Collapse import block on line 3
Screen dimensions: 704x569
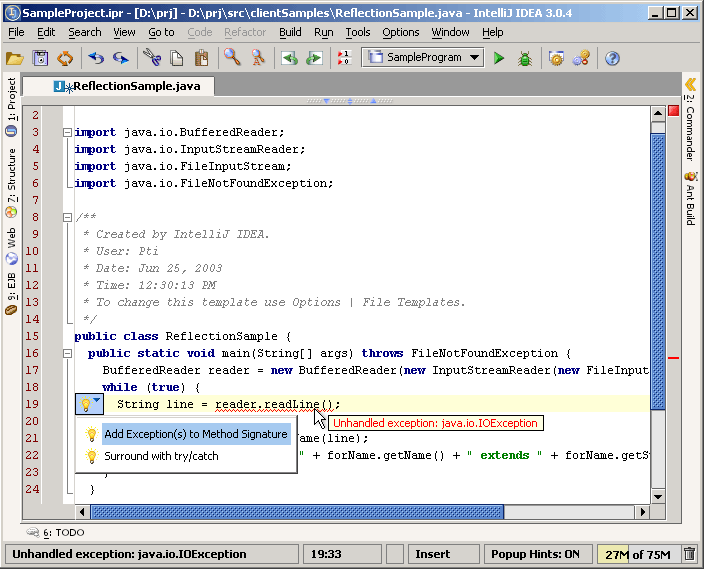coord(67,132)
